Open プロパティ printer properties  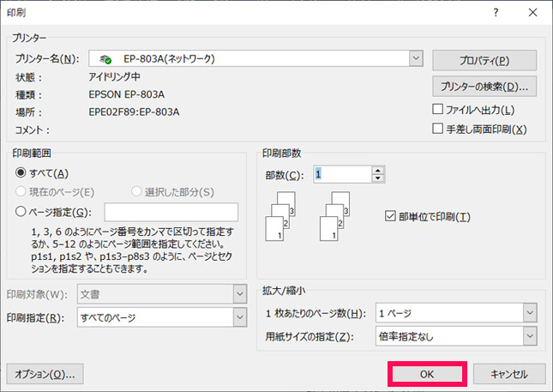(484, 60)
